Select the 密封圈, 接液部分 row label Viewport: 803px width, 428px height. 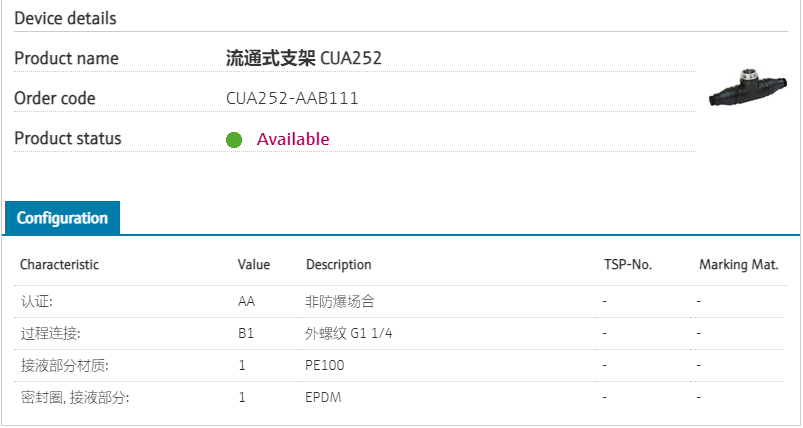(x=75, y=398)
